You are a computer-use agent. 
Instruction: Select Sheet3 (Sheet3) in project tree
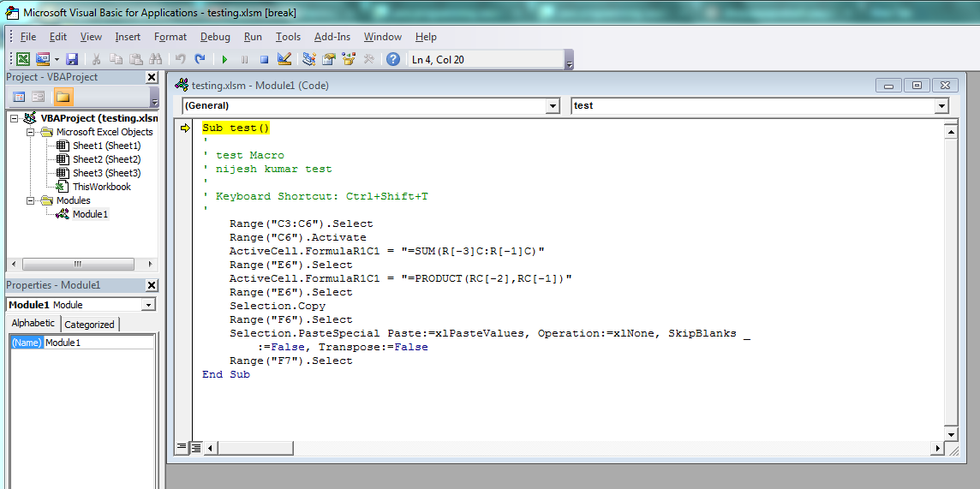(x=106, y=173)
